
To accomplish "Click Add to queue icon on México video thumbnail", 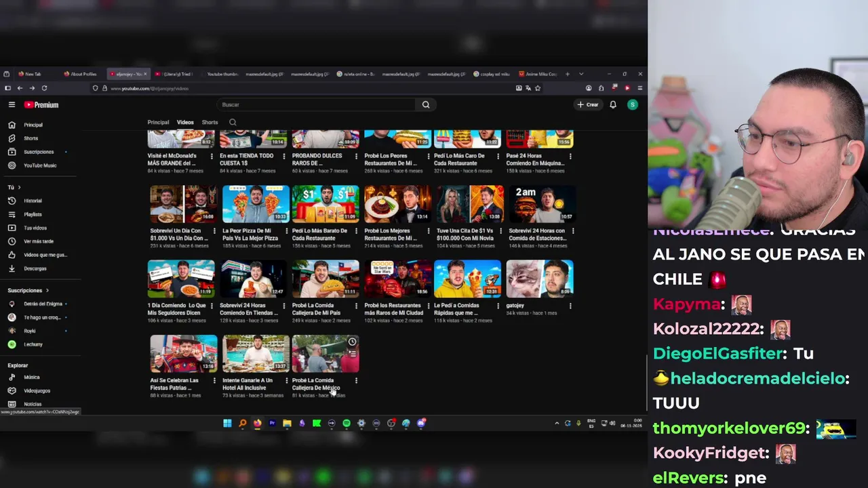I will click(352, 354).
